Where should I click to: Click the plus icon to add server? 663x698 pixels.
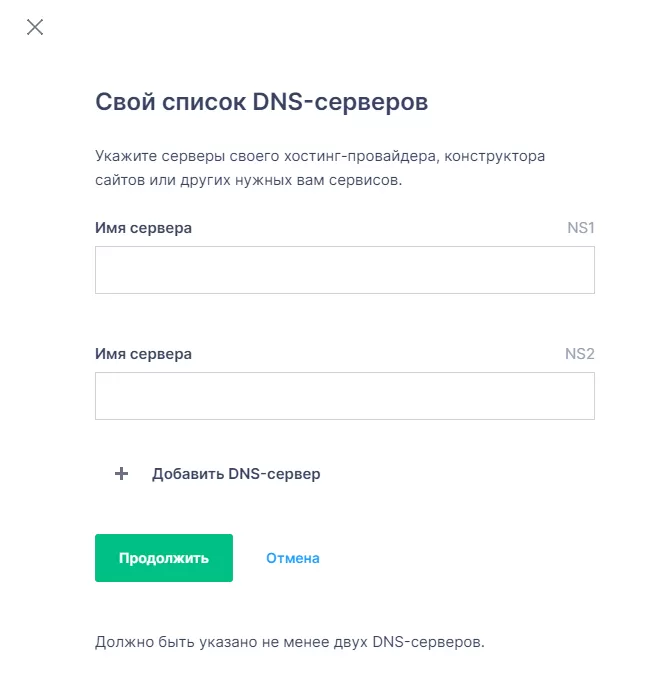click(121, 474)
